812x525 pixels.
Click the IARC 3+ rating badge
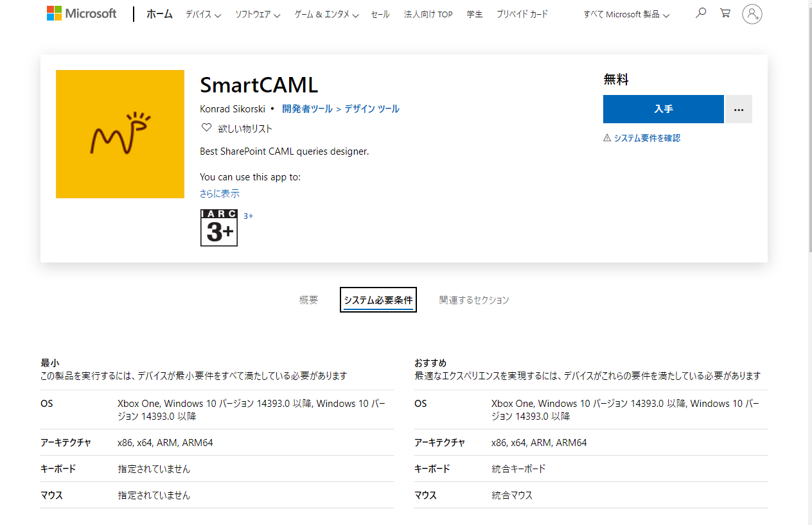point(219,228)
